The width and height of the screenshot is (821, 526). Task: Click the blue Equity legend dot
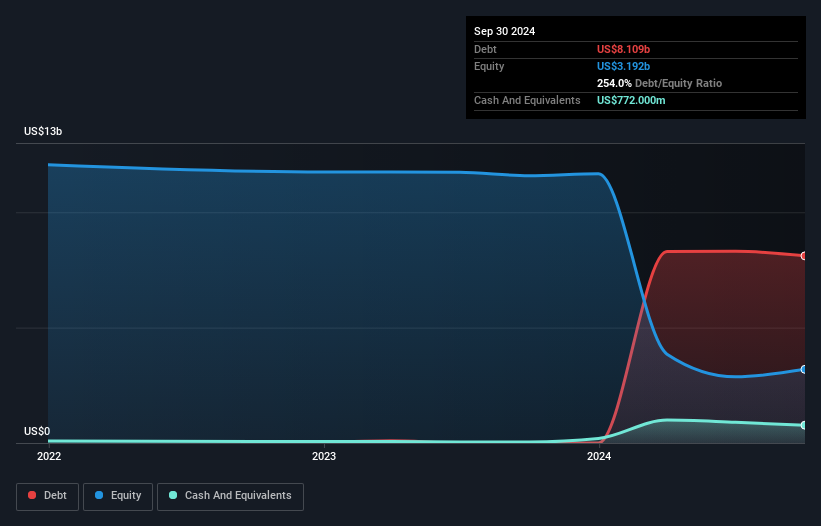(99, 495)
